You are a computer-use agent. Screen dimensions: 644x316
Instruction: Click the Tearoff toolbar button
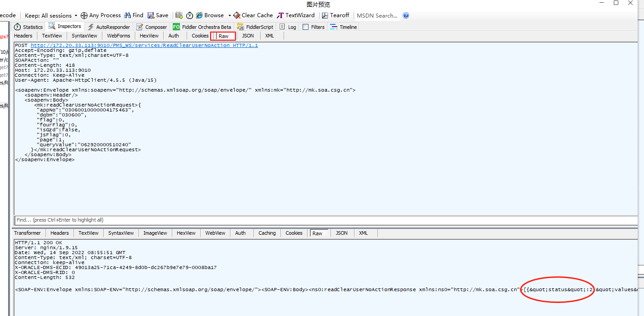pyautogui.click(x=335, y=15)
